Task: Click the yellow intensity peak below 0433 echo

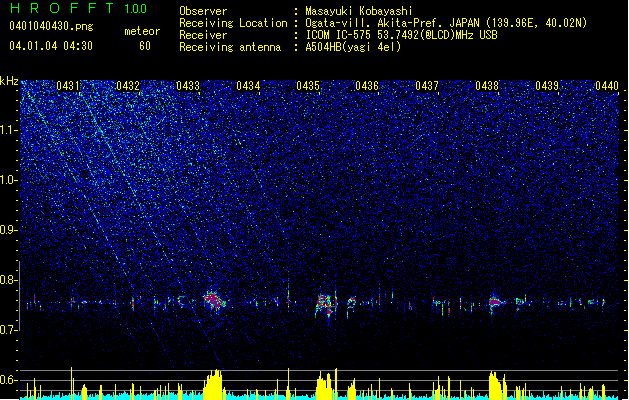Action: 213,384
